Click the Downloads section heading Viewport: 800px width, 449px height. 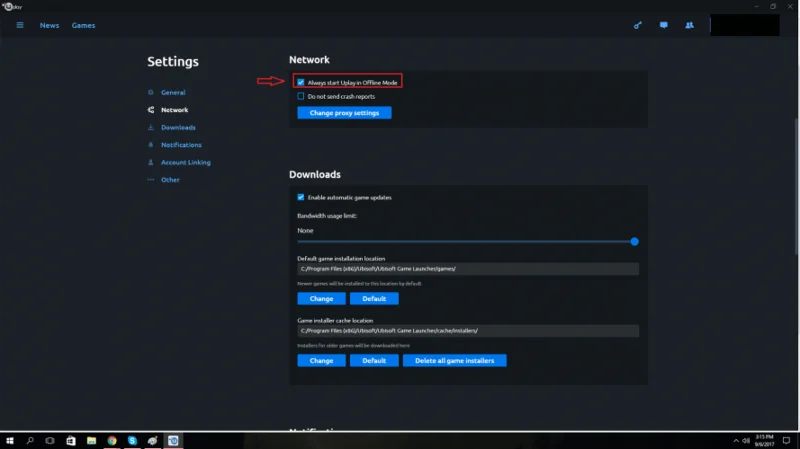pos(315,174)
